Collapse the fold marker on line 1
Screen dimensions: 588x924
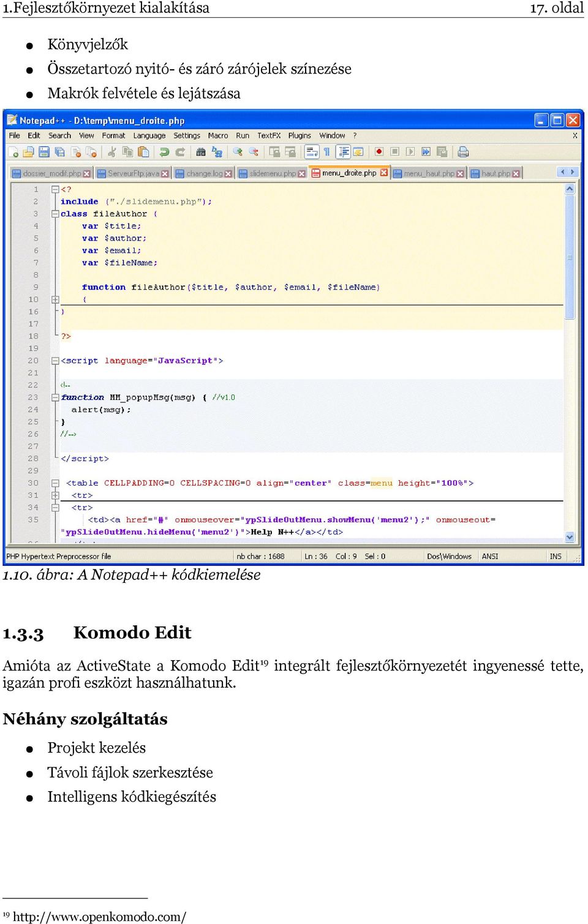(x=55, y=189)
